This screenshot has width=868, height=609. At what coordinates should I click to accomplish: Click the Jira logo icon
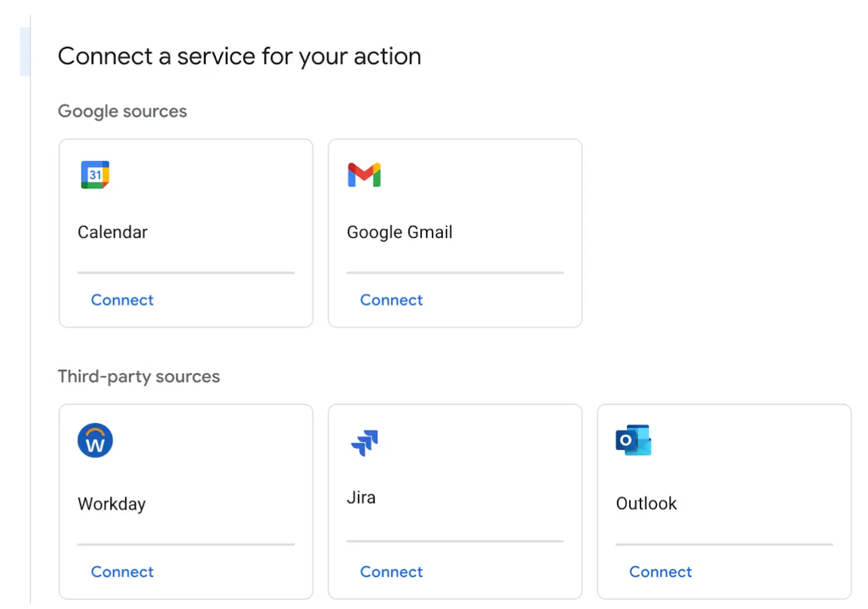pyautogui.click(x=364, y=441)
